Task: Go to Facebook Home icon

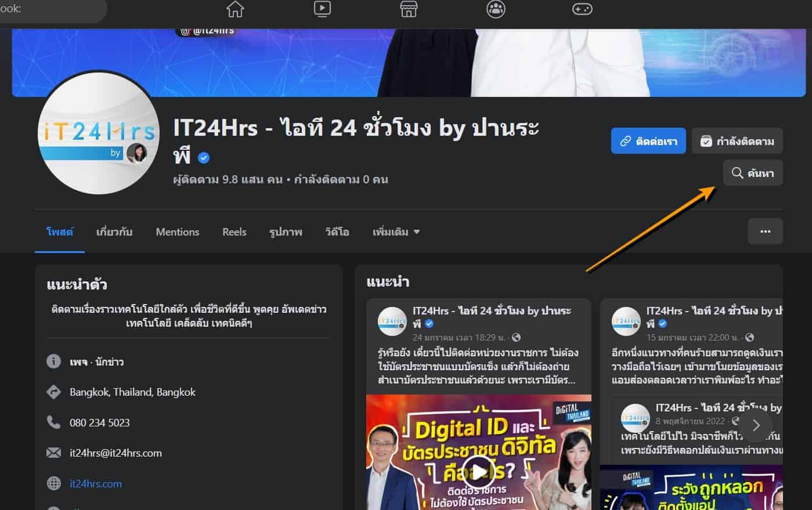Action: click(x=235, y=9)
